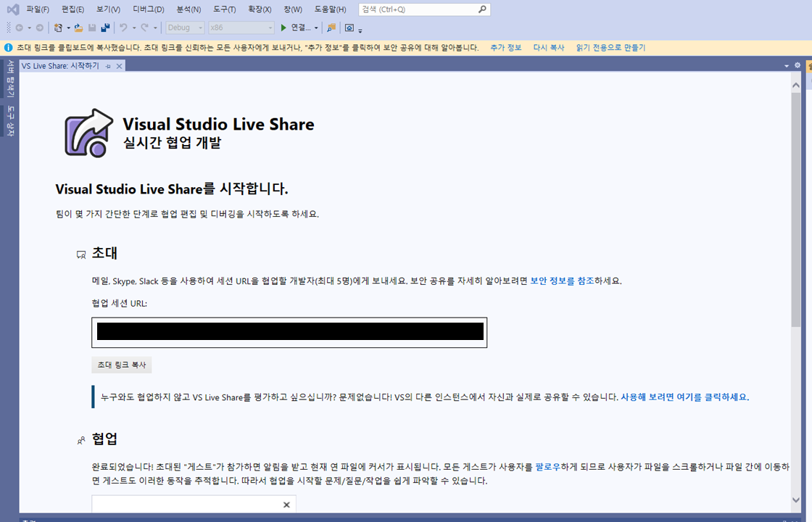Open the document list dropdown arrow
The image size is (812, 522).
coord(787,66)
